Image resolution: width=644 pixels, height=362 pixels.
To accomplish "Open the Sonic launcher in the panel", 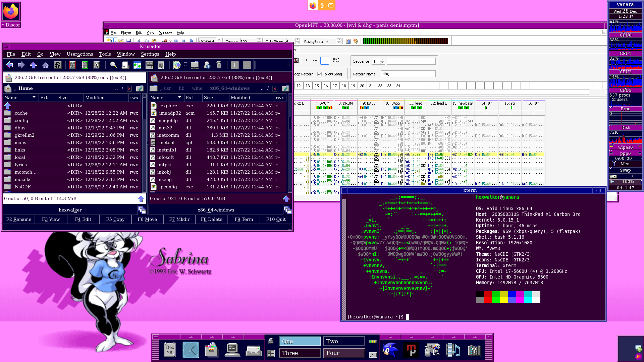I will click(x=390, y=350).
